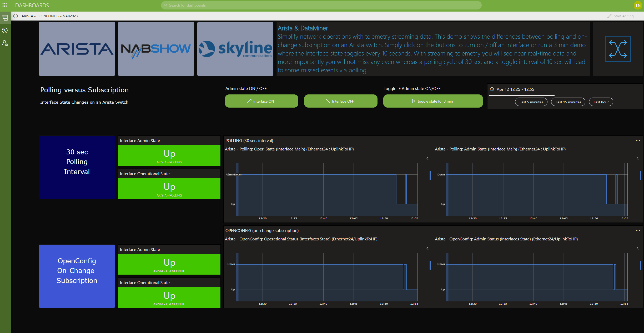644x333 pixels.
Task: Click the OpenConfig Operational Status trend graph
Action: [x=326, y=277]
